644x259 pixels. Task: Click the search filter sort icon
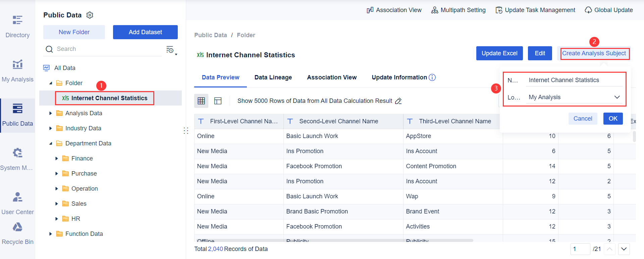pos(171,50)
